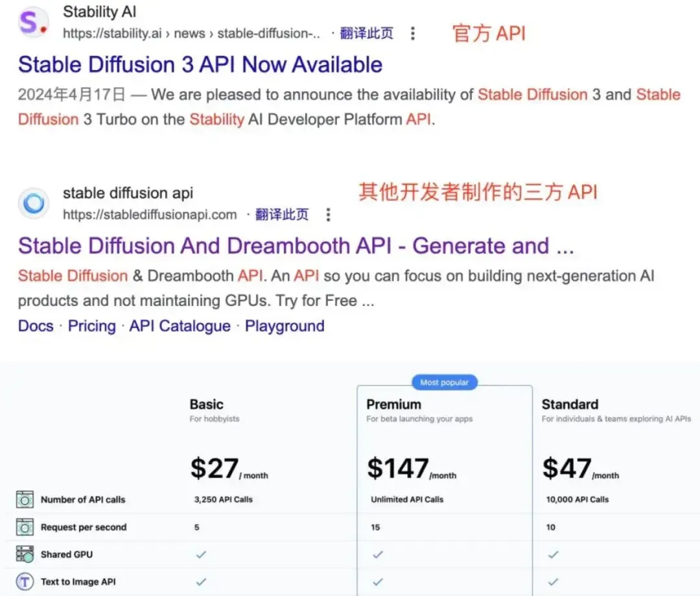Screen dimensions: 700x596
Task: Click the Number of API calls icon
Action: click(x=25, y=499)
